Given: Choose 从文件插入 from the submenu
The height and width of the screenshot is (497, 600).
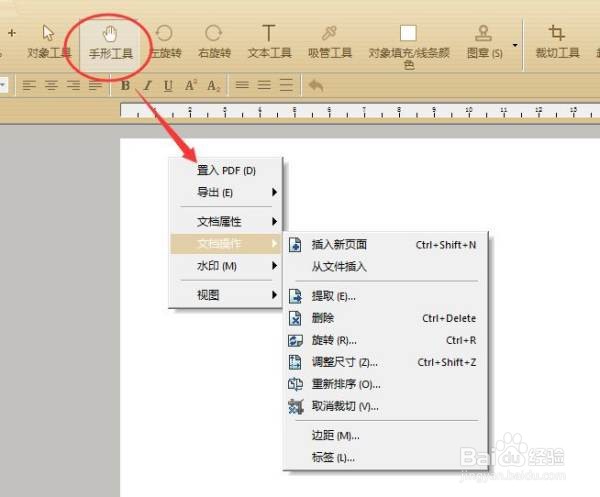Looking at the screenshot, I should pyautogui.click(x=386, y=267).
